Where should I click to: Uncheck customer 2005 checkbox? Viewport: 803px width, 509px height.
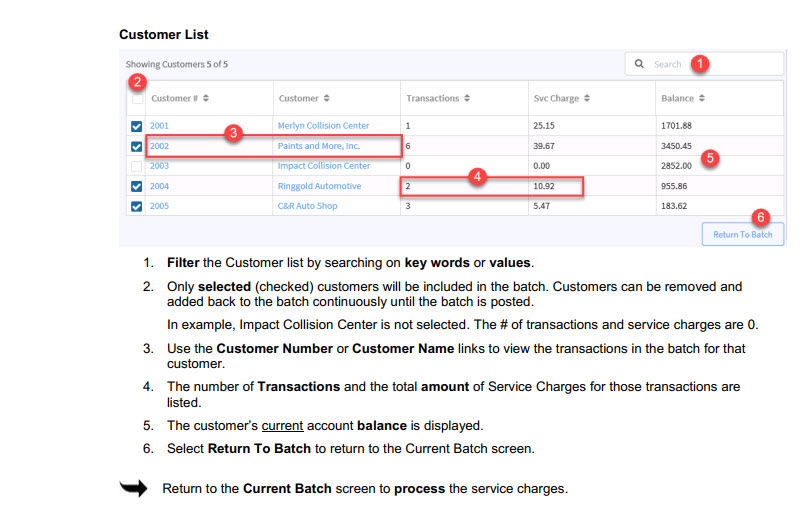click(137, 206)
